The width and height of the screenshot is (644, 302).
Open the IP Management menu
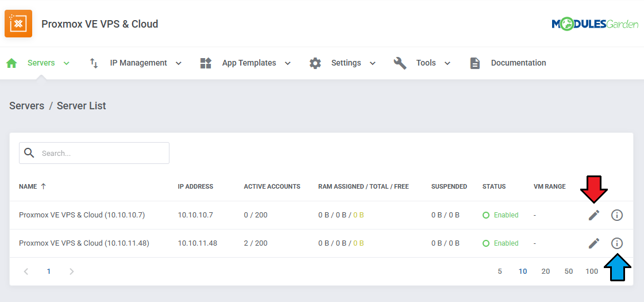point(138,63)
